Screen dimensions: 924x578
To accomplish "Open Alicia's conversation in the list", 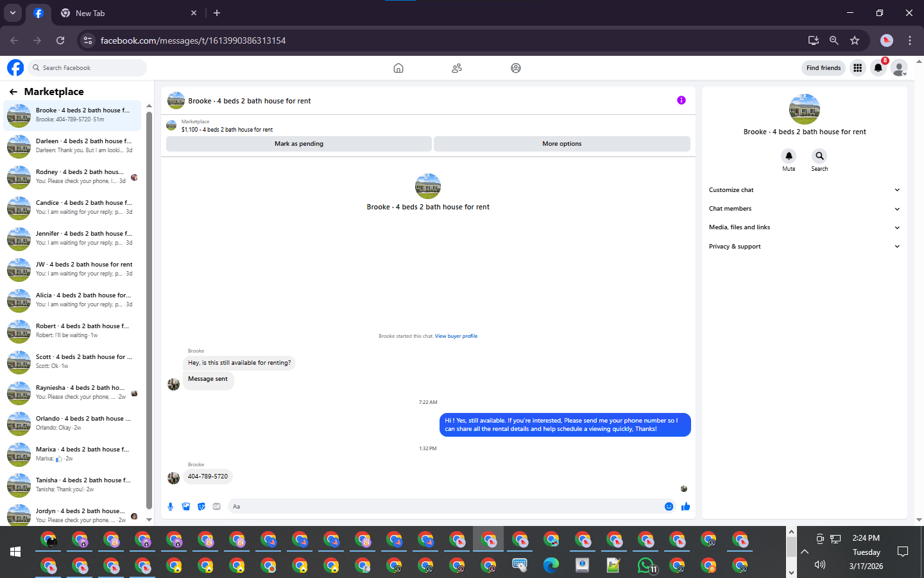I will coord(73,300).
